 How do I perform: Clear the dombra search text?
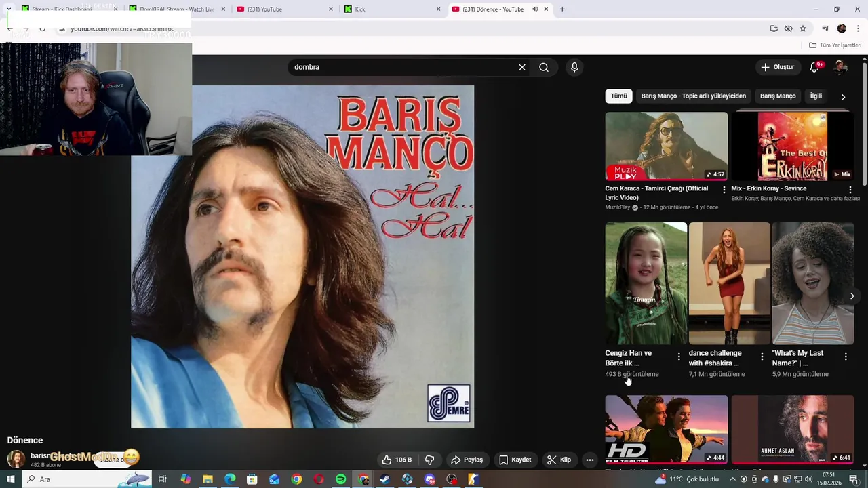(x=522, y=67)
